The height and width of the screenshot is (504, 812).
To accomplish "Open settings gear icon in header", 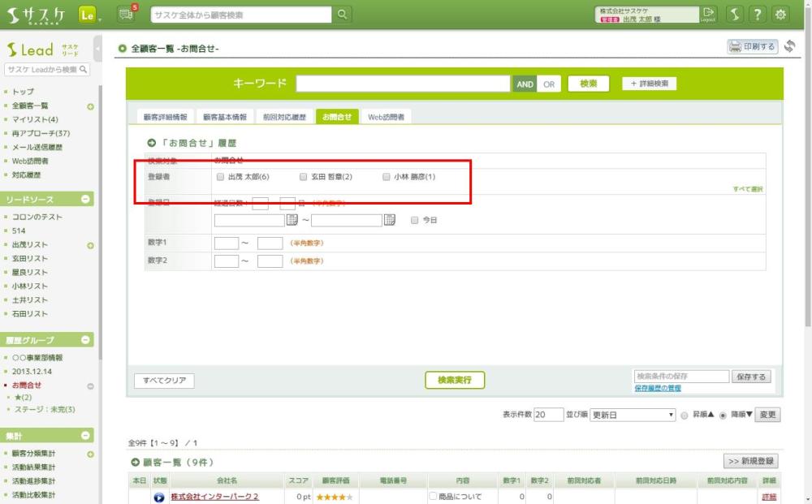I will pyautogui.click(x=780, y=14).
